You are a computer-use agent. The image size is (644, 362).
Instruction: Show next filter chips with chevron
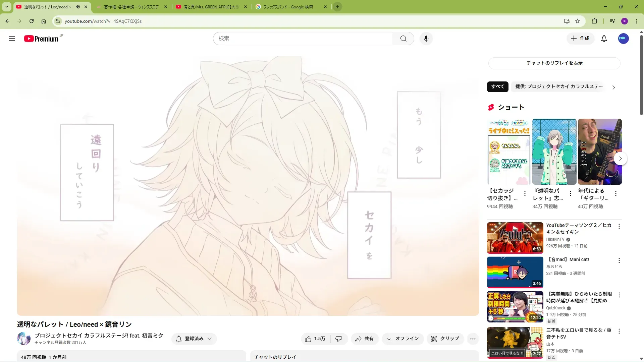click(613, 87)
